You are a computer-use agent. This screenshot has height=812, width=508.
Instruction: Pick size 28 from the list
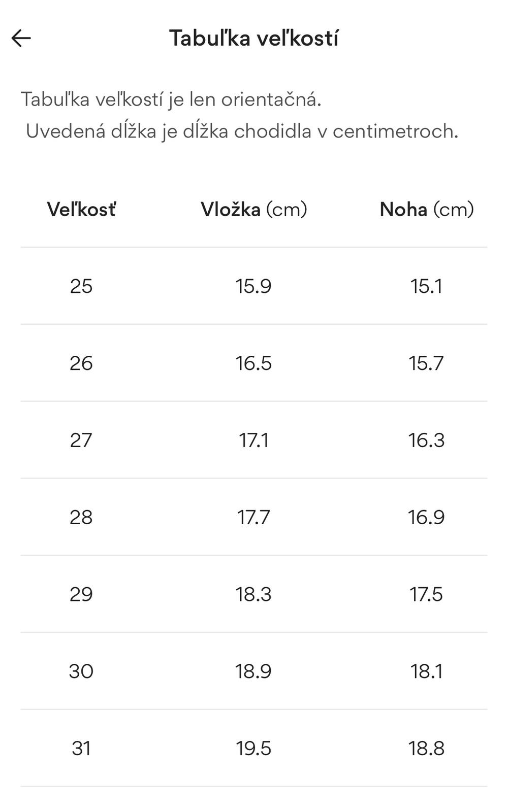(x=81, y=517)
